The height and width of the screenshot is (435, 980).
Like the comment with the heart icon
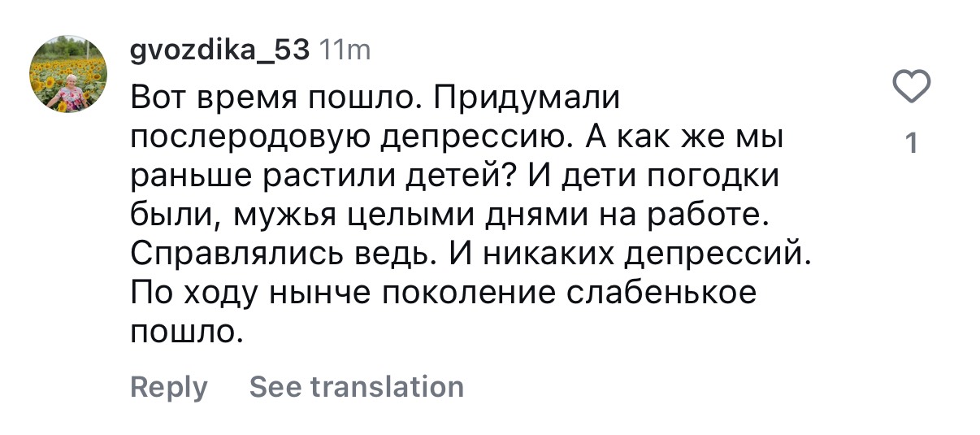(x=912, y=87)
